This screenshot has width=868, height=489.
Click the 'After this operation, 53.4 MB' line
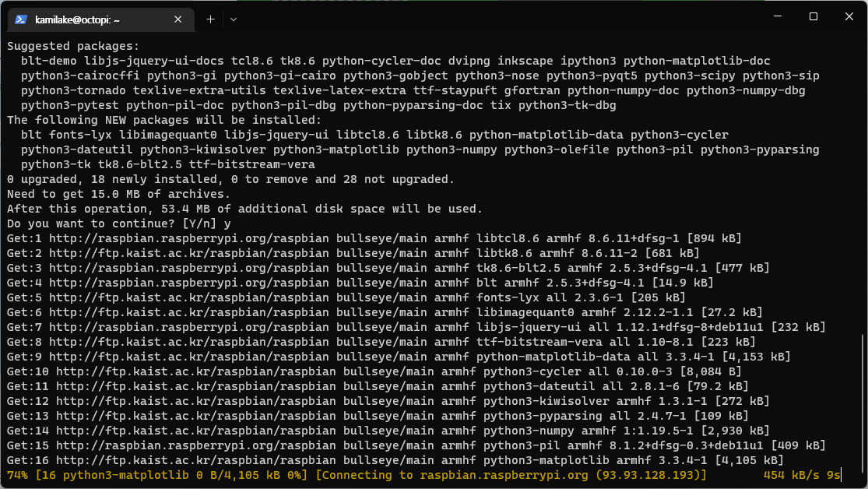click(244, 209)
